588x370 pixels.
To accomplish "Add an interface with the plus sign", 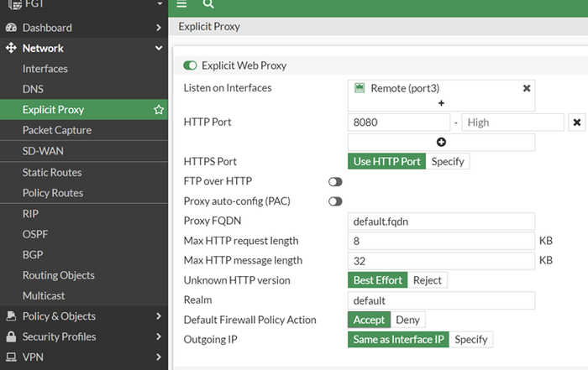I will pos(441,102).
